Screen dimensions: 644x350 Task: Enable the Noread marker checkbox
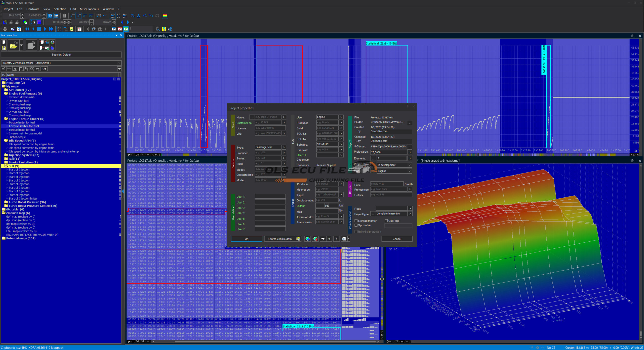click(356, 221)
